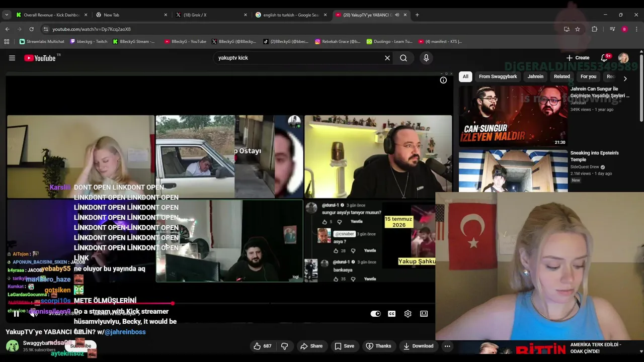This screenshot has height=362, width=644.
Task: Mute the video player volume
Action: tap(34, 314)
